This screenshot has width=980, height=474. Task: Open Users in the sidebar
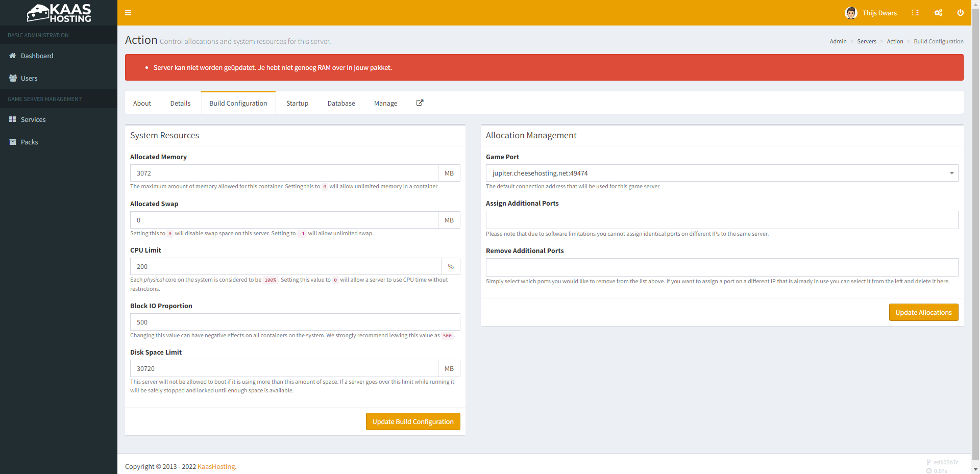(x=29, y=78)
